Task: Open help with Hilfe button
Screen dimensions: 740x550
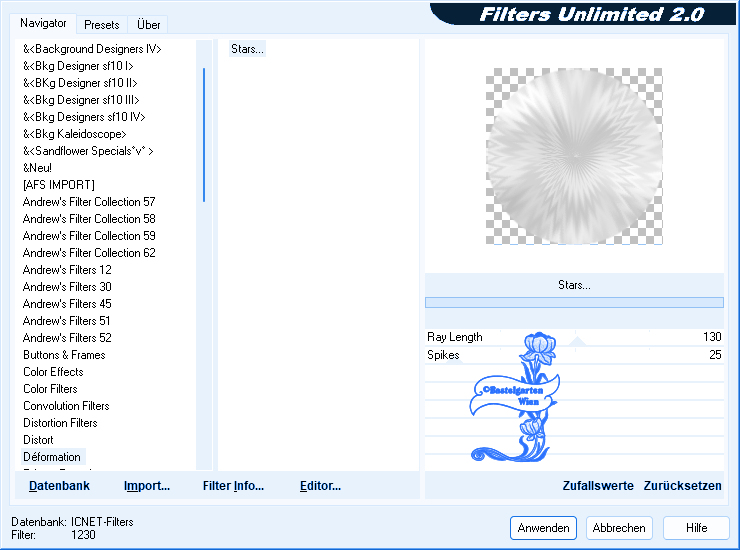Action: point(696,528)
